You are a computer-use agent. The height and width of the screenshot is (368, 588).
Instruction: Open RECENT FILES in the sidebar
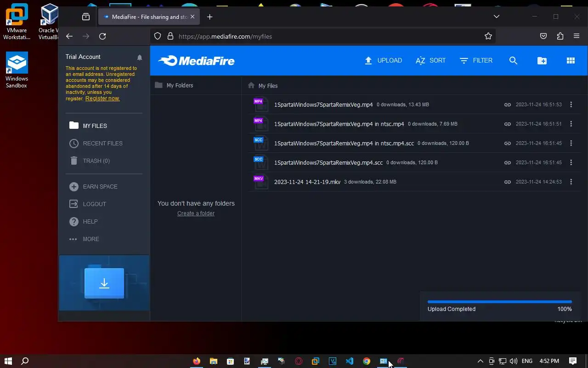(96, 143)
